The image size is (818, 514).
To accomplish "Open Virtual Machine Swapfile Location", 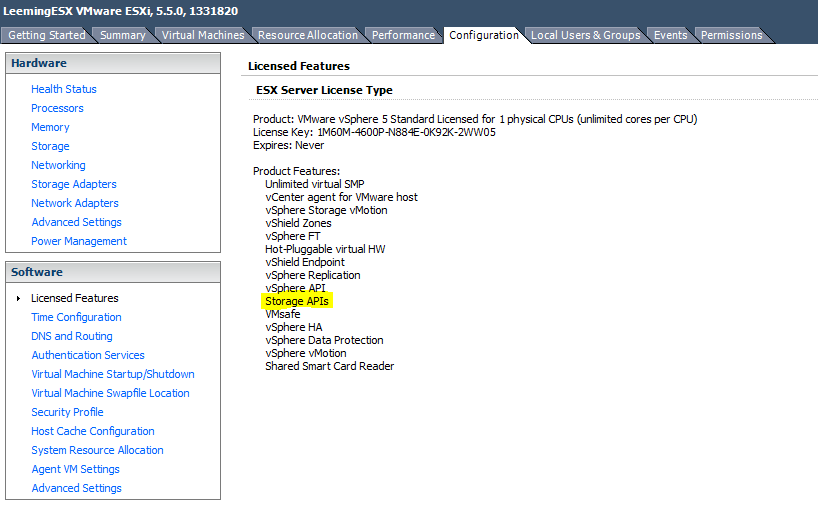I will tap(110, 393).
